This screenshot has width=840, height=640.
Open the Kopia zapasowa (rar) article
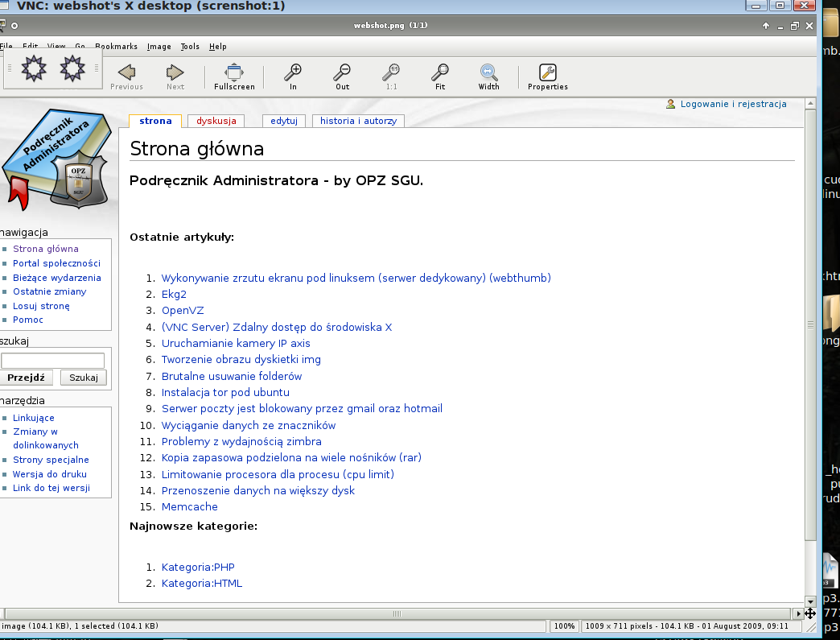291,458
